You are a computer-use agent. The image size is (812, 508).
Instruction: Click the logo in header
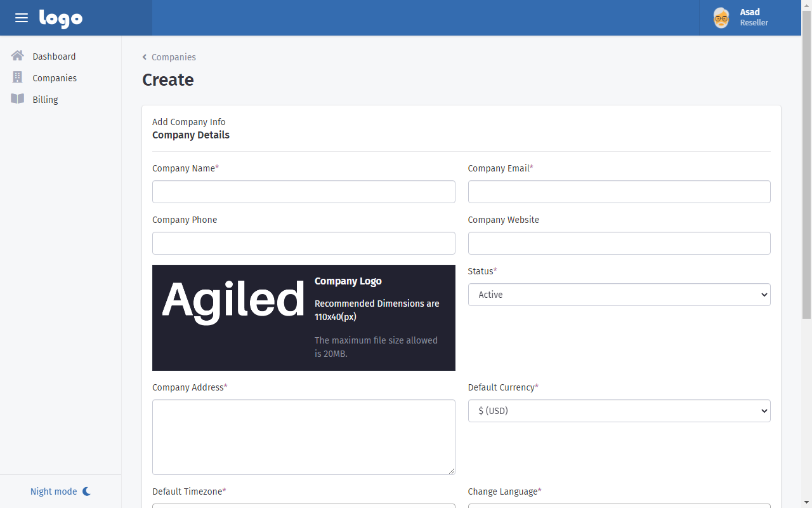tap(61, 18)
